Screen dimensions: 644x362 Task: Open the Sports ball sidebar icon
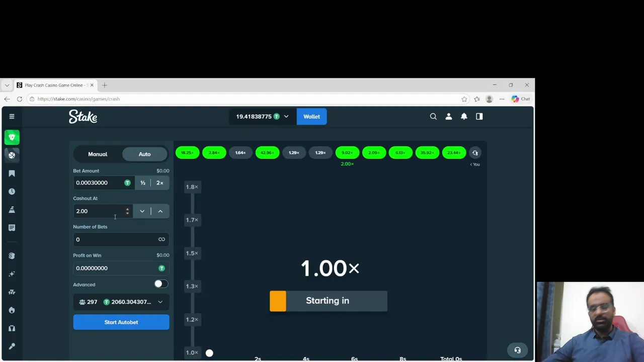(12, 155)
